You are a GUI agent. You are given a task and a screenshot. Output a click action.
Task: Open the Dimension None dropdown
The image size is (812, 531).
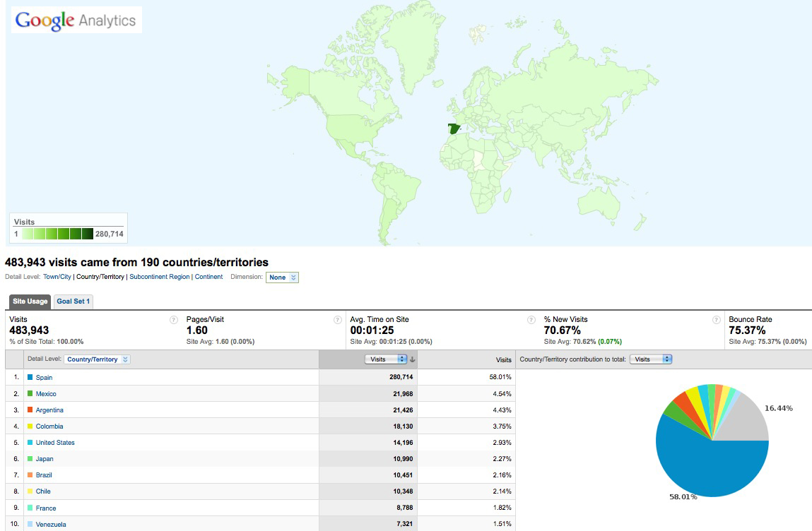pyautogui.click(x=283, y=278)
